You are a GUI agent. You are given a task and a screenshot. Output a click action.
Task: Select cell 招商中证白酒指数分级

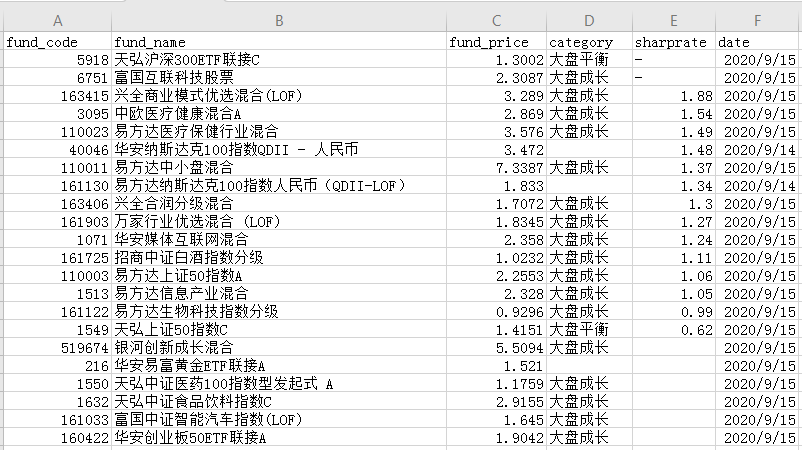[279, 257]
